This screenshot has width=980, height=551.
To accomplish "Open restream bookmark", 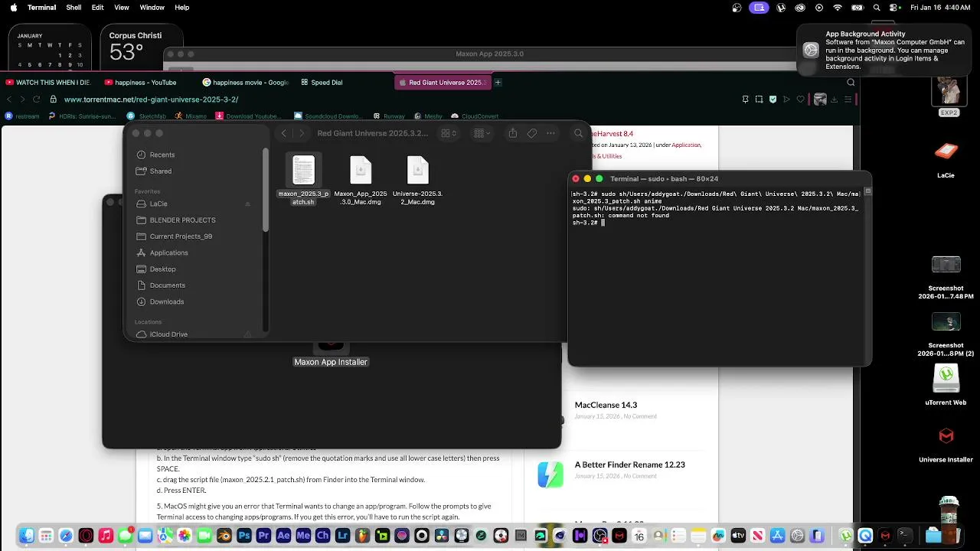I will point(21,116).
